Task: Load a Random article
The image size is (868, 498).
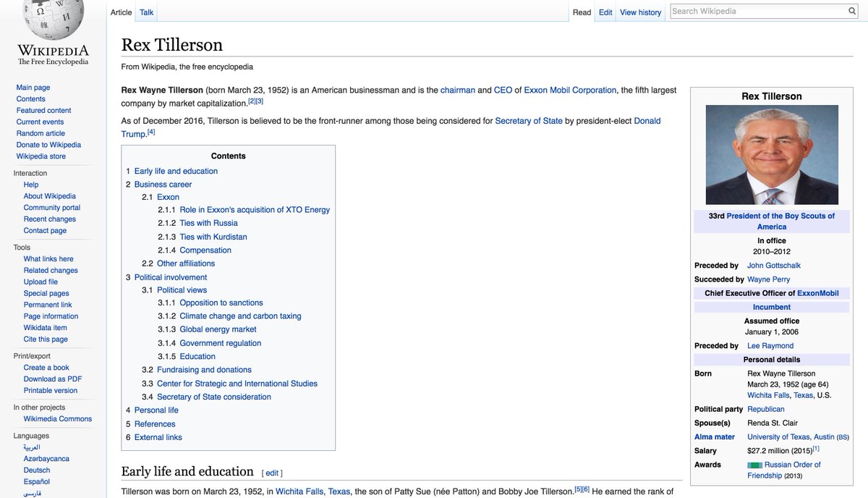Action: [x=41, y=134]
